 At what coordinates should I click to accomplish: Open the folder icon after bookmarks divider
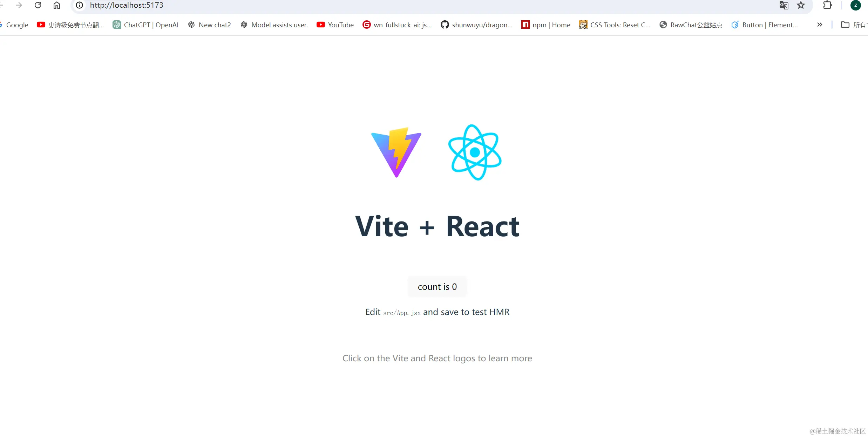coord(845,25)
